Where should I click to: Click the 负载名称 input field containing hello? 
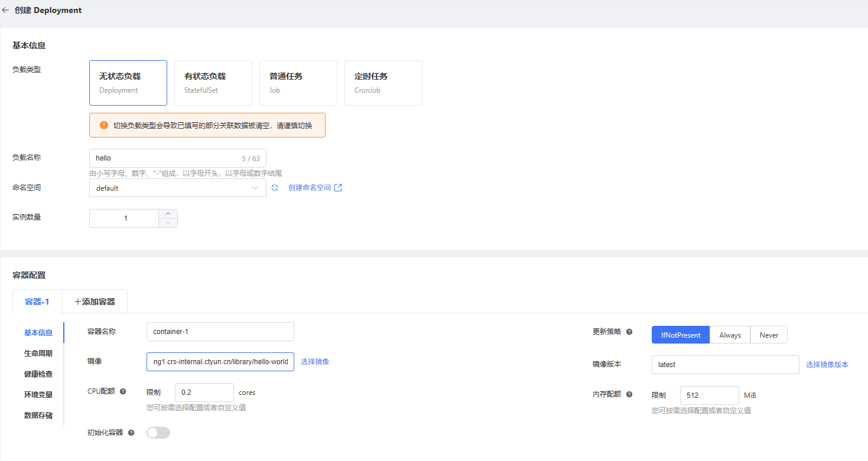click(x=165, y=158)
